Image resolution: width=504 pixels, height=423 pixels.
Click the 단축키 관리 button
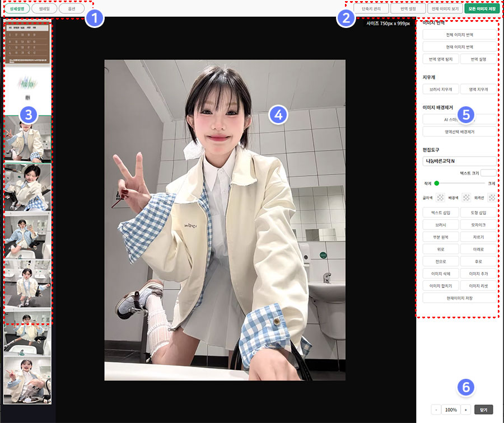click(x=371, y=9)
